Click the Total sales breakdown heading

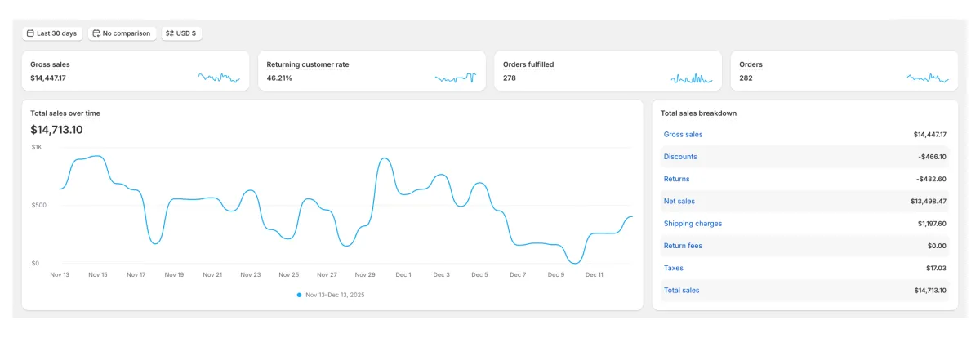(x=698, y=113)
